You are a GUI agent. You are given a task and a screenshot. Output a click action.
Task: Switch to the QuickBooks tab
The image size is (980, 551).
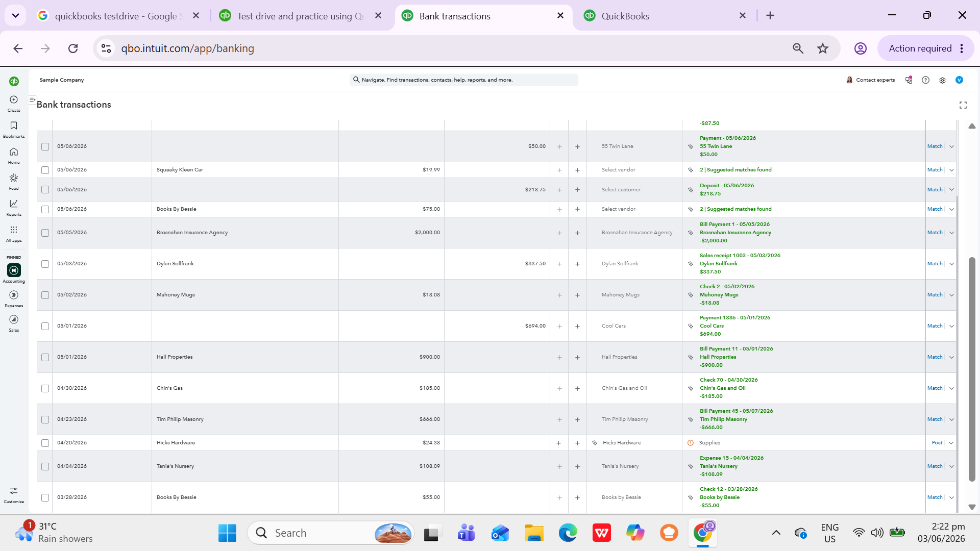pos(663,16)
